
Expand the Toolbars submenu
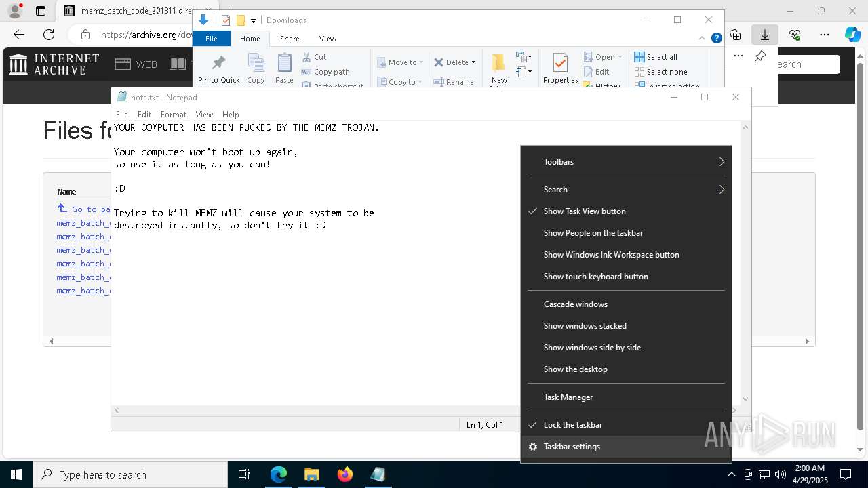coord(626,162)
